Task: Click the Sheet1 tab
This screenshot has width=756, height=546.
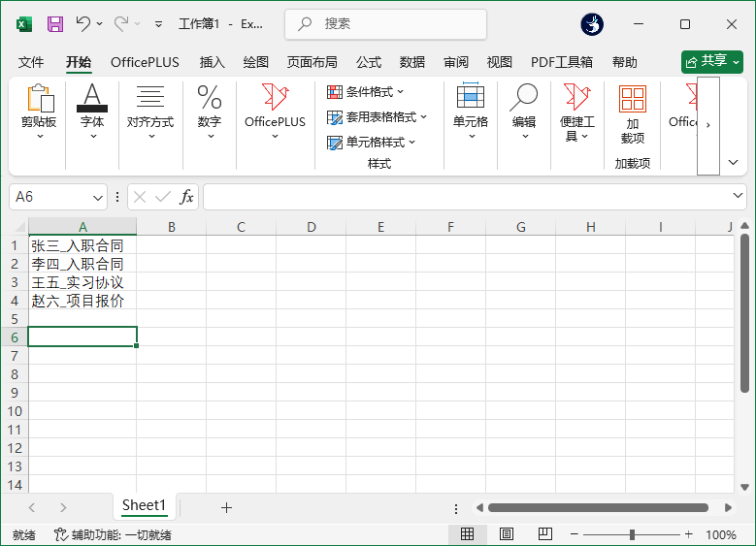Action: pos(144,505)
